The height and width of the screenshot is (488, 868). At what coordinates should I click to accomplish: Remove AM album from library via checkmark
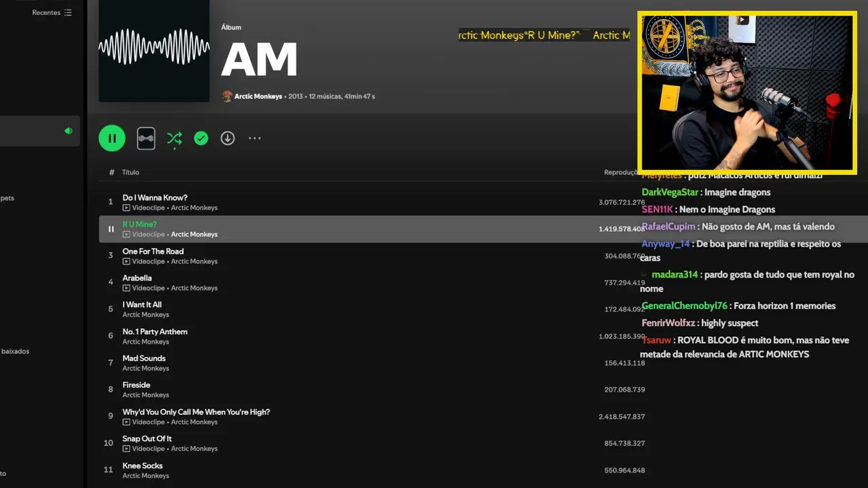201,138
